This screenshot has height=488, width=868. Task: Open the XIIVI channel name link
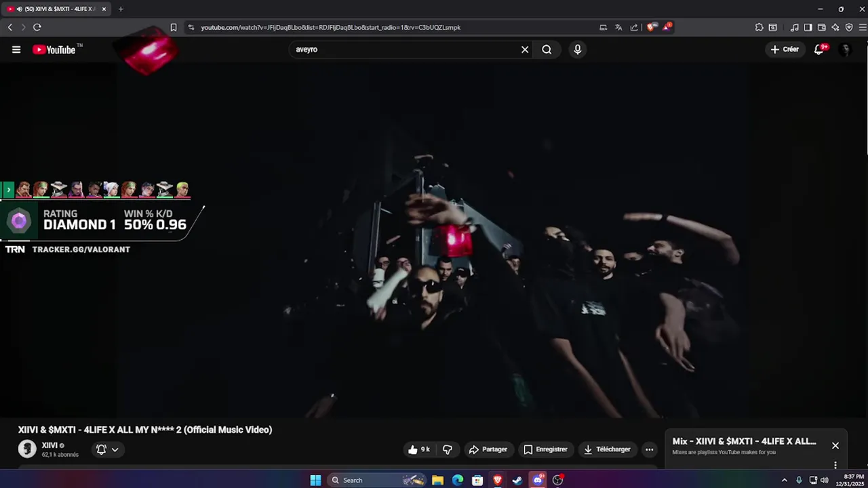pyautogui.click(x=50, y=445)
